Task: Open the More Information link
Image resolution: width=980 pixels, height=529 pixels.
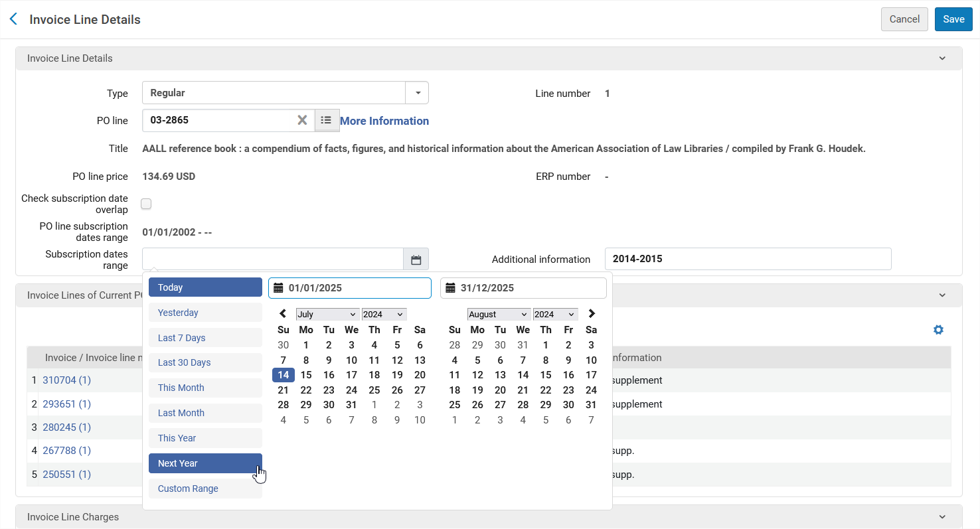Action: point(384,121)
